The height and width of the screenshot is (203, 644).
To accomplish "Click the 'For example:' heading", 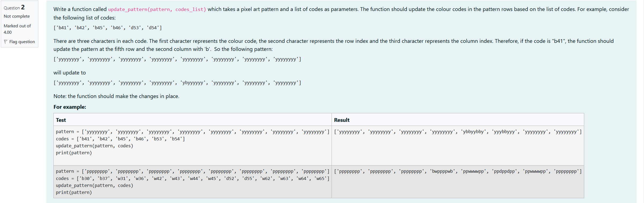I will (x=70, y=107).
